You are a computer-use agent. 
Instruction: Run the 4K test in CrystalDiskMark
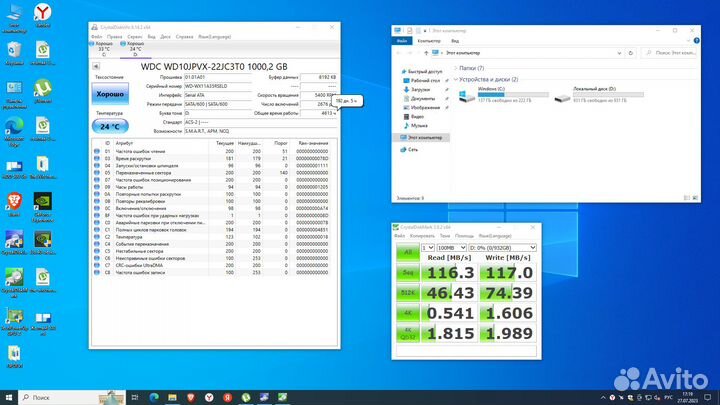(407, 313)
